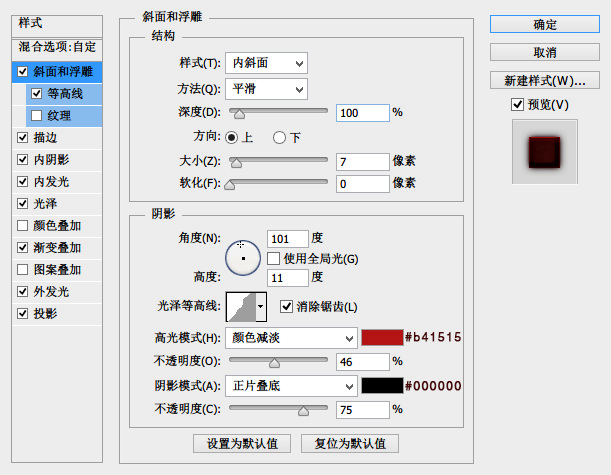611x475 pixels.
Task: Toggle the 内发光 effect checkbox
Action: [23, 182]
